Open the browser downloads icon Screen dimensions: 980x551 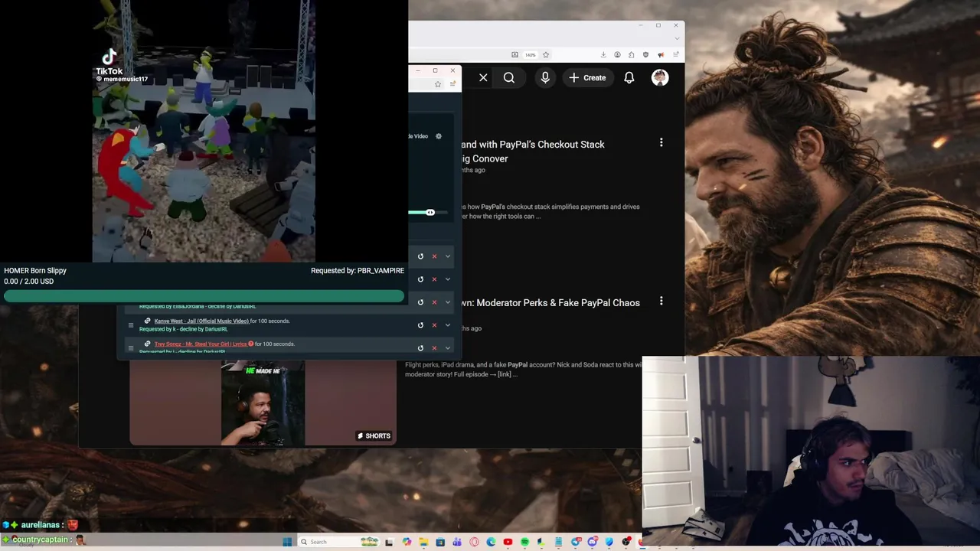pyautogui.click(x=603, y=54)
